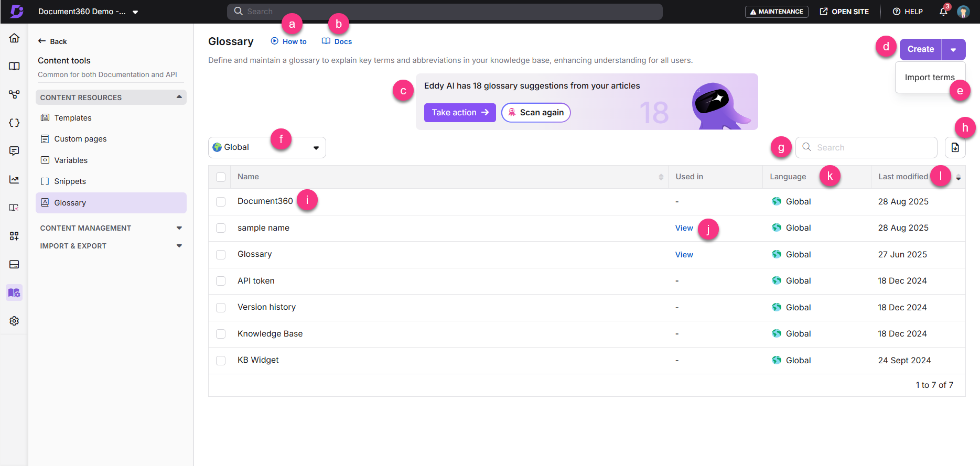Open the Analytics chart icon in rail
Viewport: 980px width, 466px height.
point(14,179)
